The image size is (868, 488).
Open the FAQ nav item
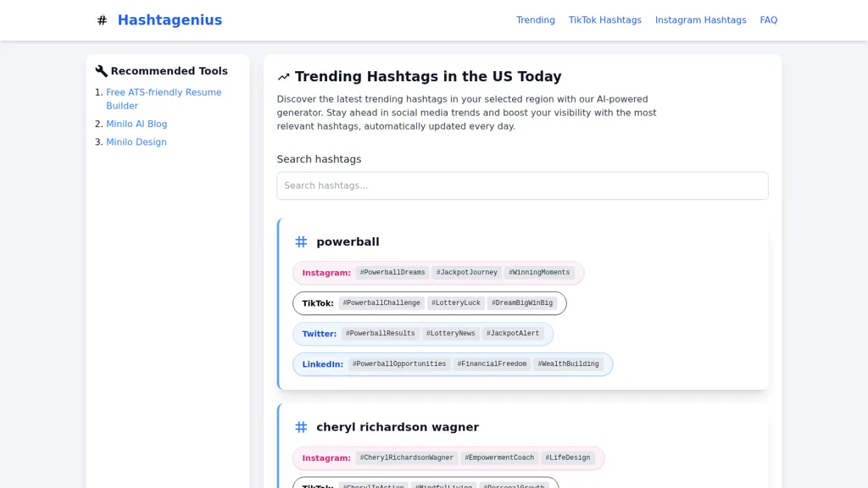(x=768, y=20)
